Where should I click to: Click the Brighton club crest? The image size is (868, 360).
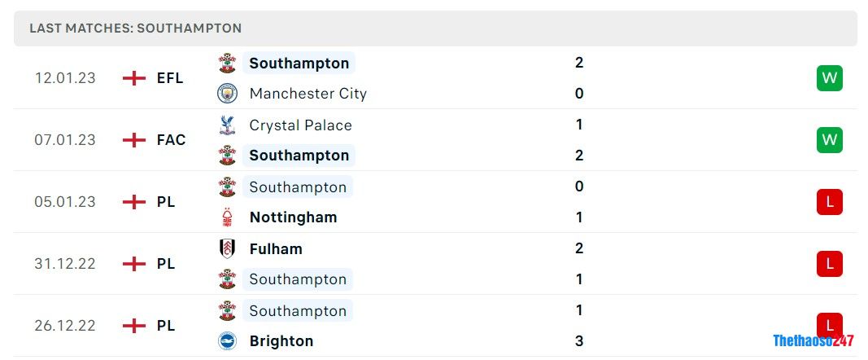(227, 341)
